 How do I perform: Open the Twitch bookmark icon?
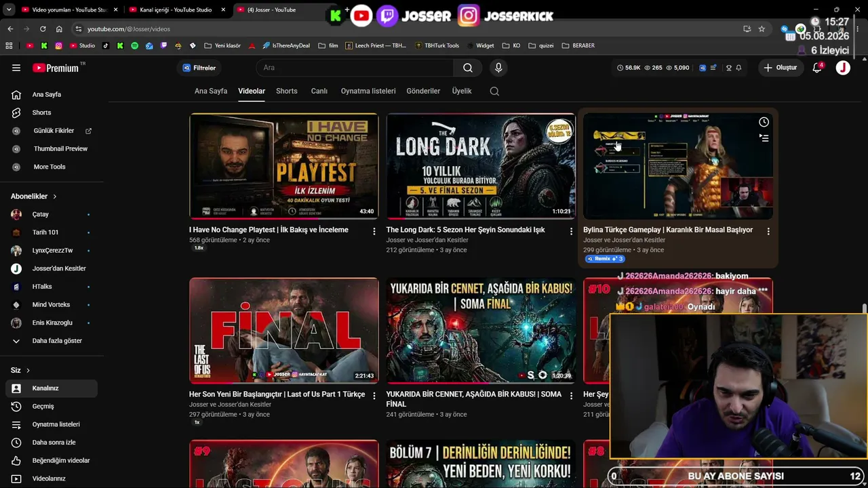[163, 46]
